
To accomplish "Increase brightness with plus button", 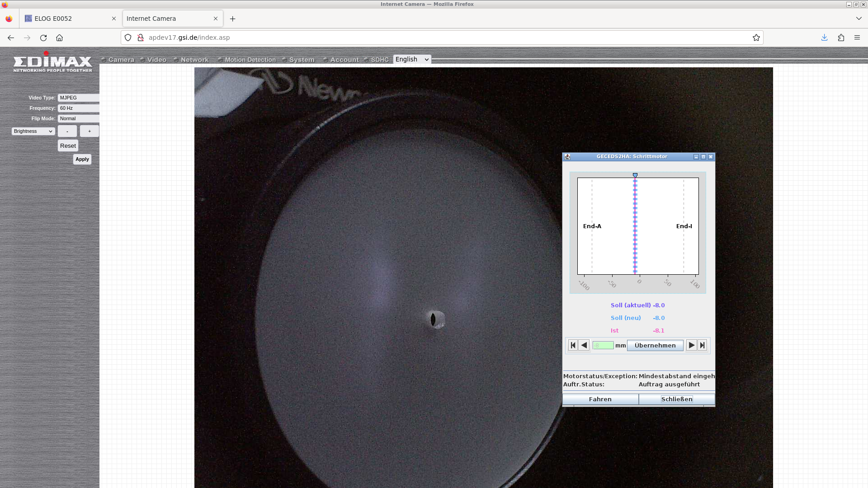I will pyautogui.click(x=90, y=131).
